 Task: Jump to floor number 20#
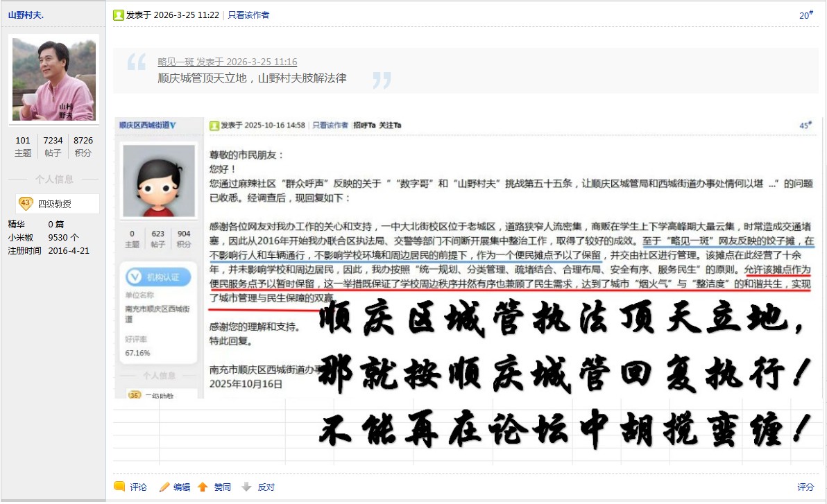(806, 15)
